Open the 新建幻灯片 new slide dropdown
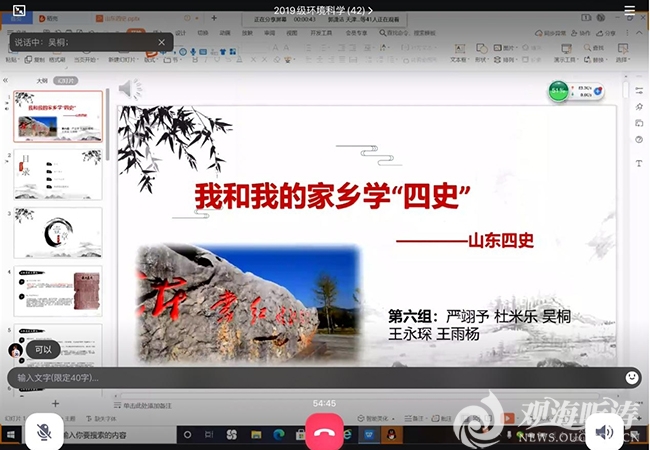 tap(123, 60)
